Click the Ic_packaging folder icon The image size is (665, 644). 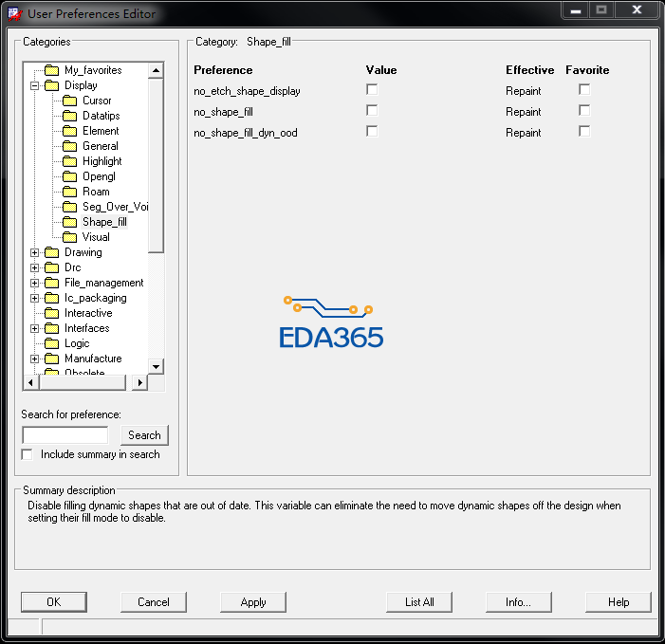(51, 298)
